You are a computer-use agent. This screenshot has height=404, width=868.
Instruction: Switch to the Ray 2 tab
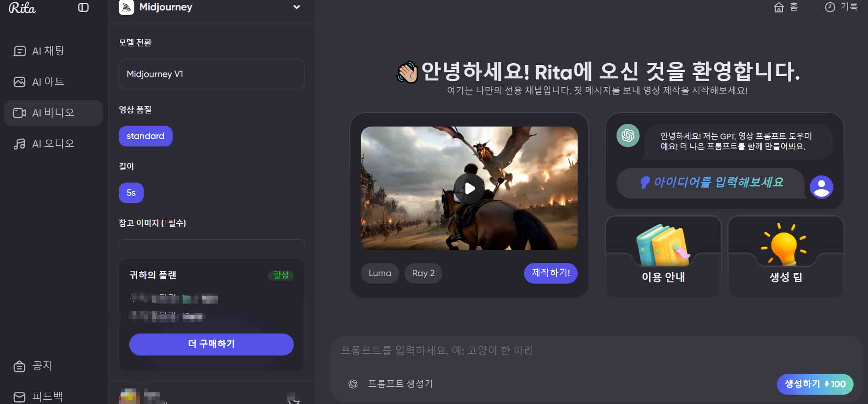click(x=423, y=273)
